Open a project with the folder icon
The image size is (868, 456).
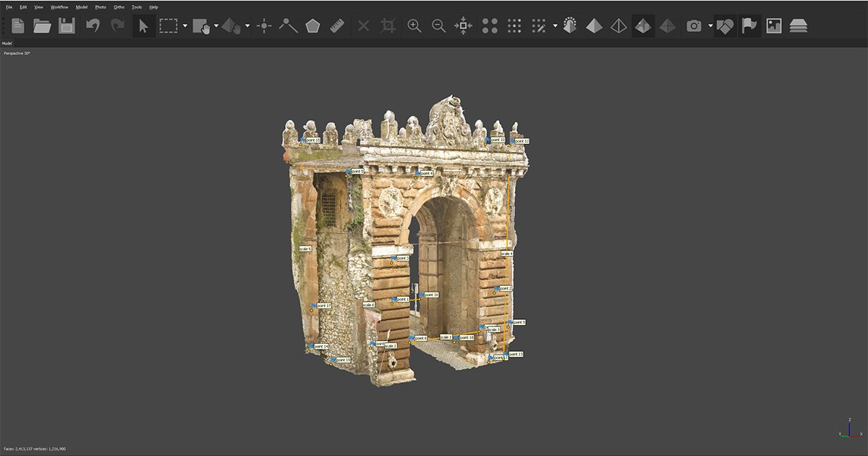pos(43,26)
